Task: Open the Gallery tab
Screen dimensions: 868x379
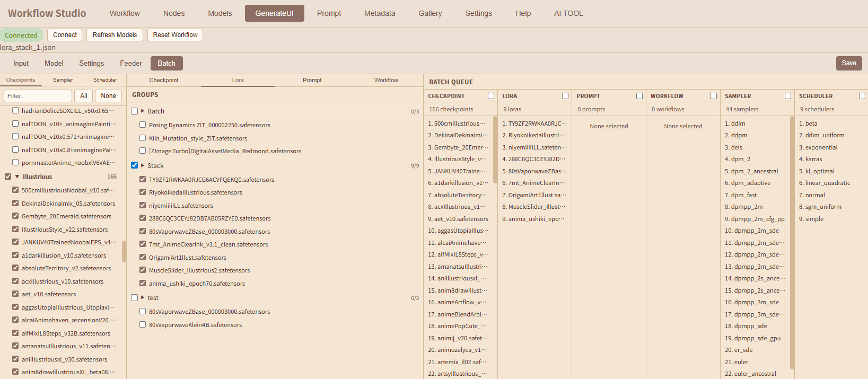Action: (430, 13)
